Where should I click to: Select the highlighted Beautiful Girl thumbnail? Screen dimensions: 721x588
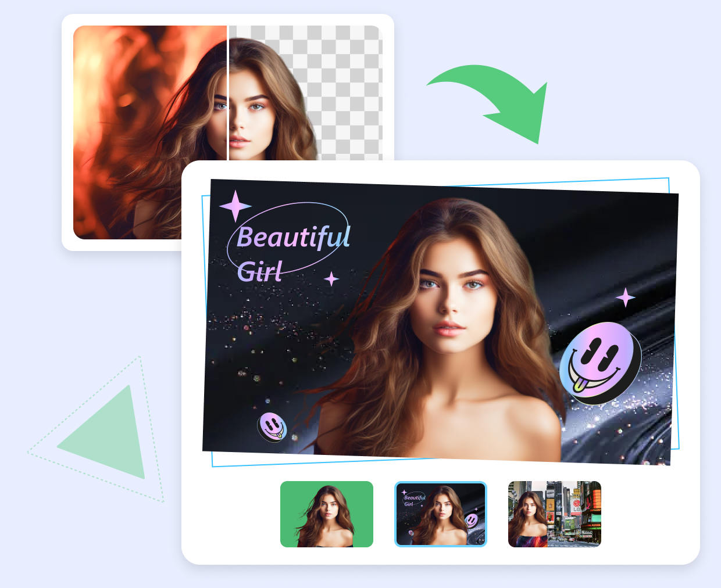click(x=440, y=514)
